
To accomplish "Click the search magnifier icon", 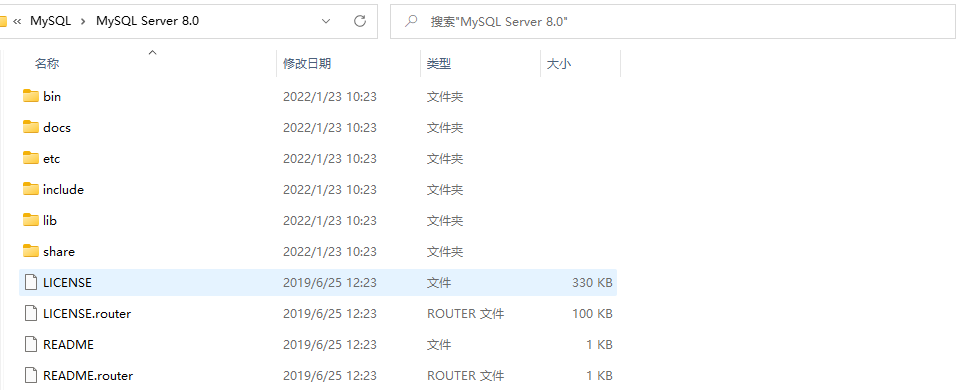I will (411, 21).
